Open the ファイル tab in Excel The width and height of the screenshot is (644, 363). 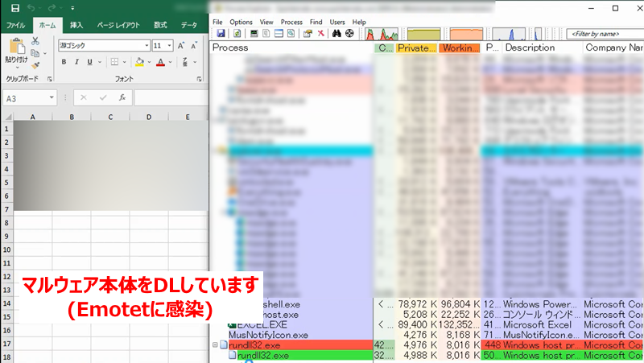point(15,26)
